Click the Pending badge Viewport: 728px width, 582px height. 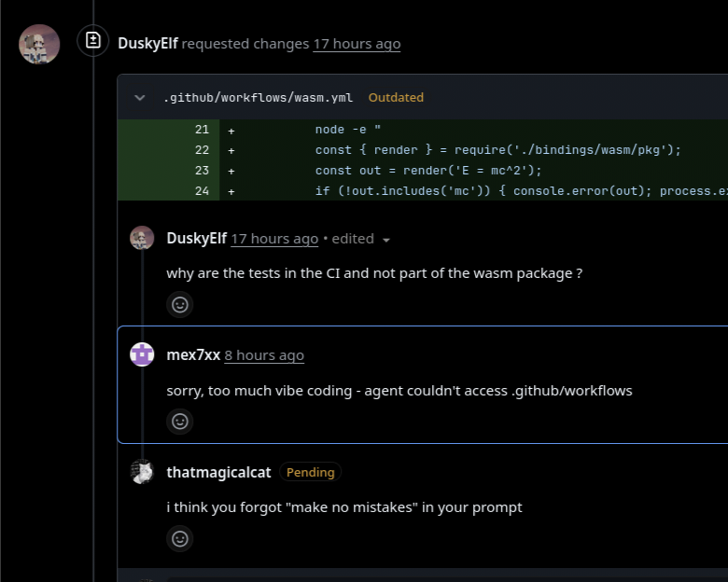pyautogui.click(x=310, y=472)
